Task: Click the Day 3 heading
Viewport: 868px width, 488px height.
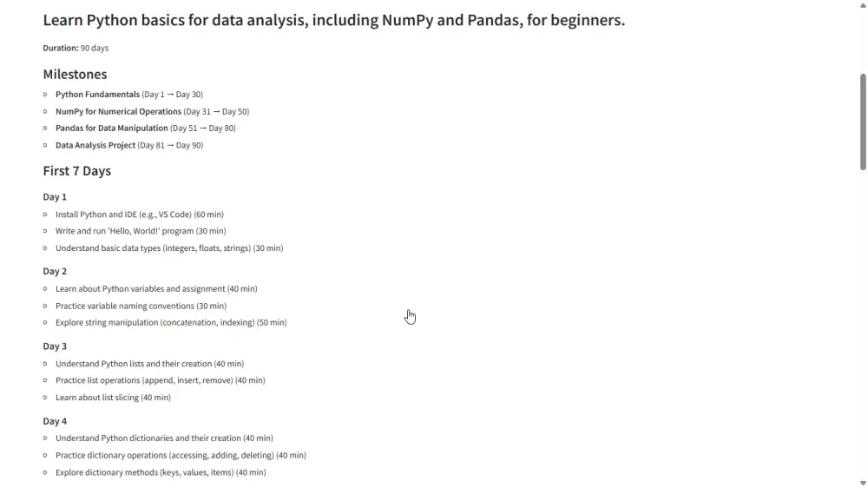Action: coord(55,346)
